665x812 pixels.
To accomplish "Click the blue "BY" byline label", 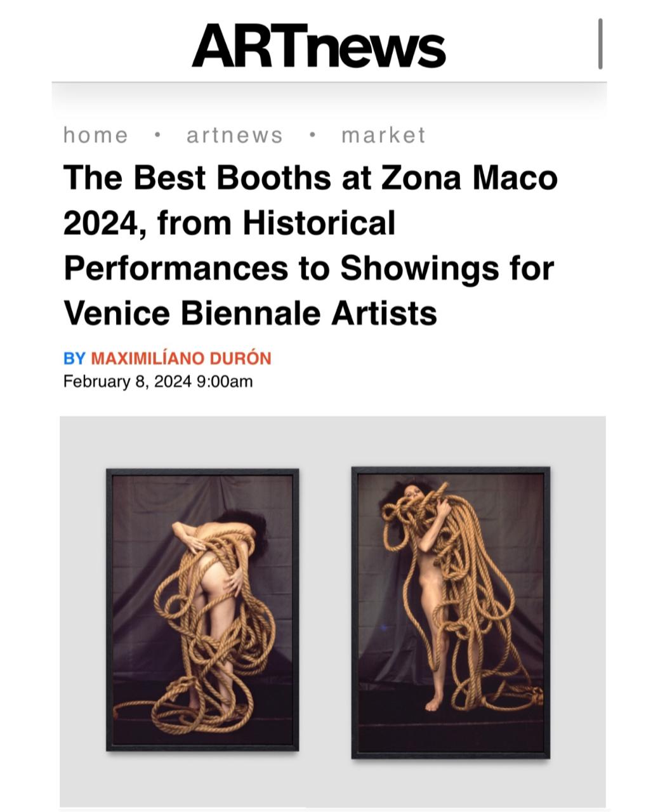I will click(74, 358).
